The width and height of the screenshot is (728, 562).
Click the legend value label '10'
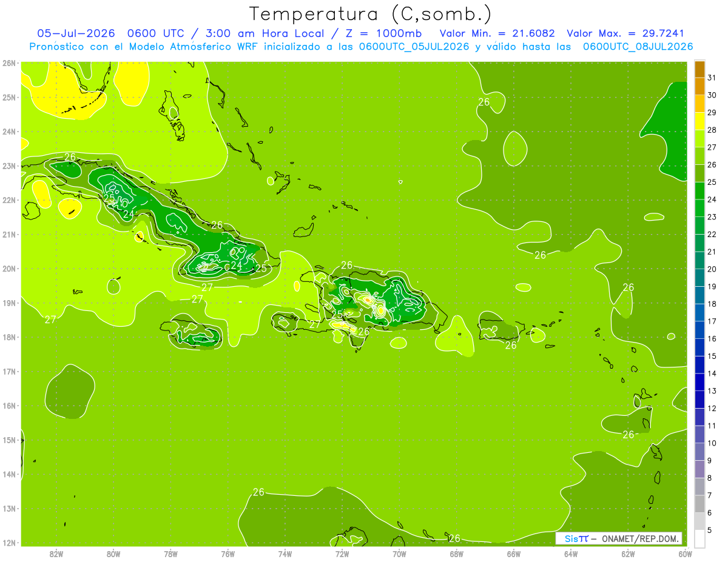(x=712, y=443)
